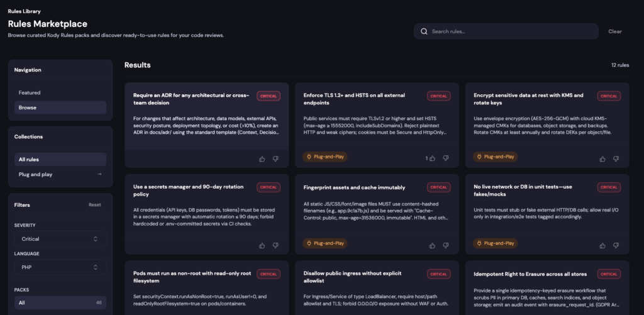Viewport: 644px width, 315px height.
Task: Clear the search with the Clear button
Action: coord(615,31)
